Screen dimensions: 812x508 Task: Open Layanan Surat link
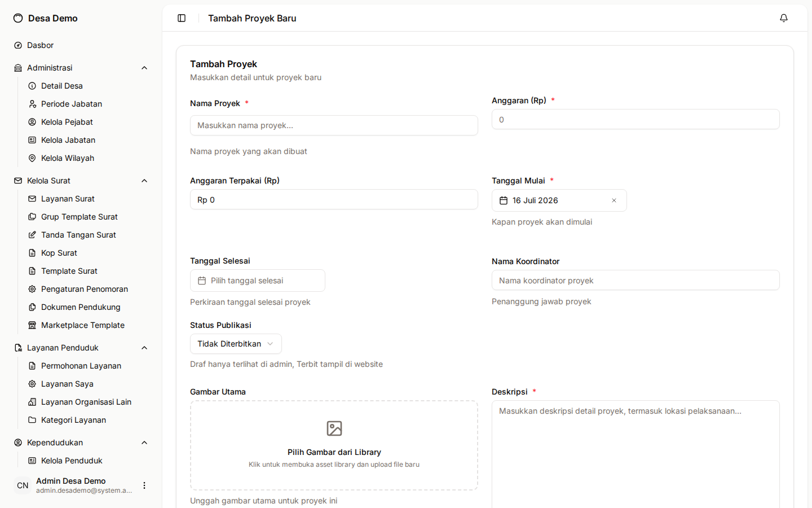88,199
